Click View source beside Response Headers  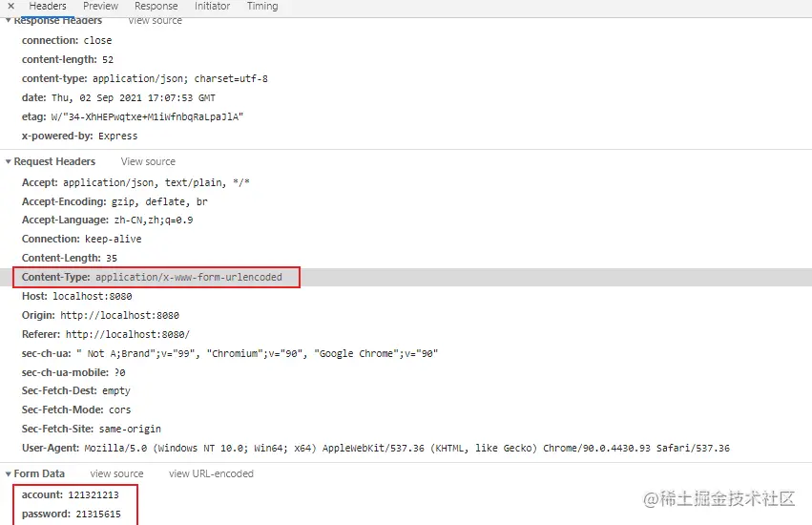point(156,21)
